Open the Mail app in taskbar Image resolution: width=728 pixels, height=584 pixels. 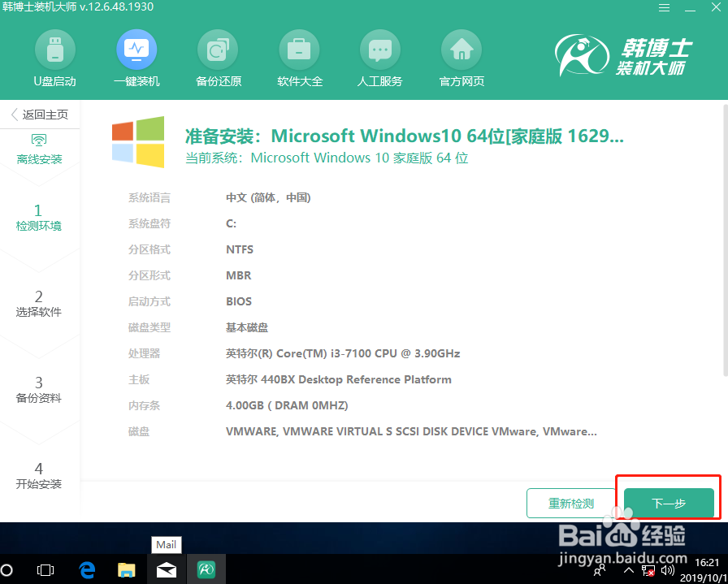coord(166,569)
